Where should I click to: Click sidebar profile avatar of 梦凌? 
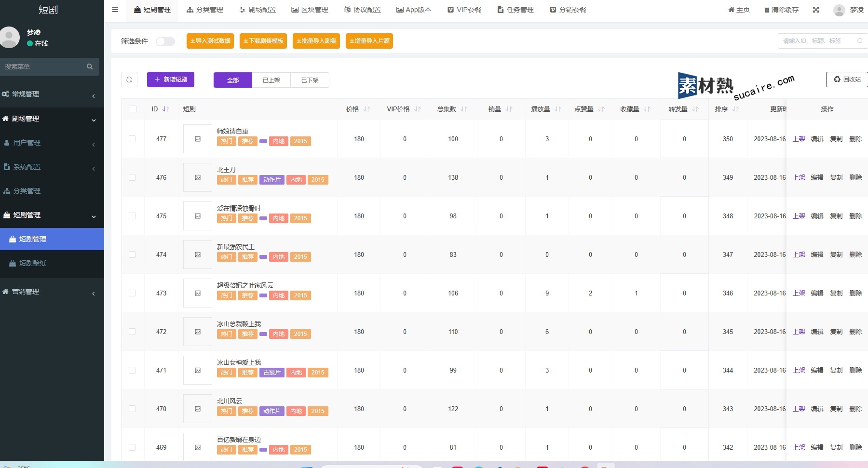tap(9, 38)
